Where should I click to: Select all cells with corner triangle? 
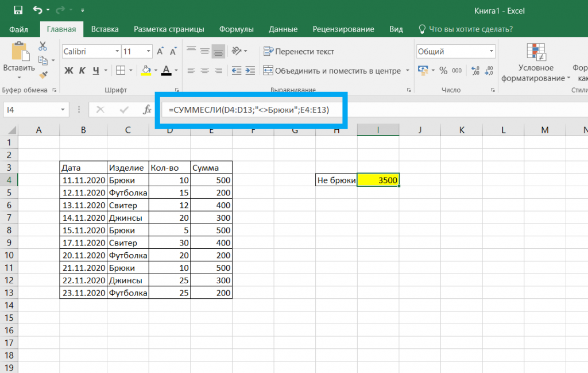point(12,130)
